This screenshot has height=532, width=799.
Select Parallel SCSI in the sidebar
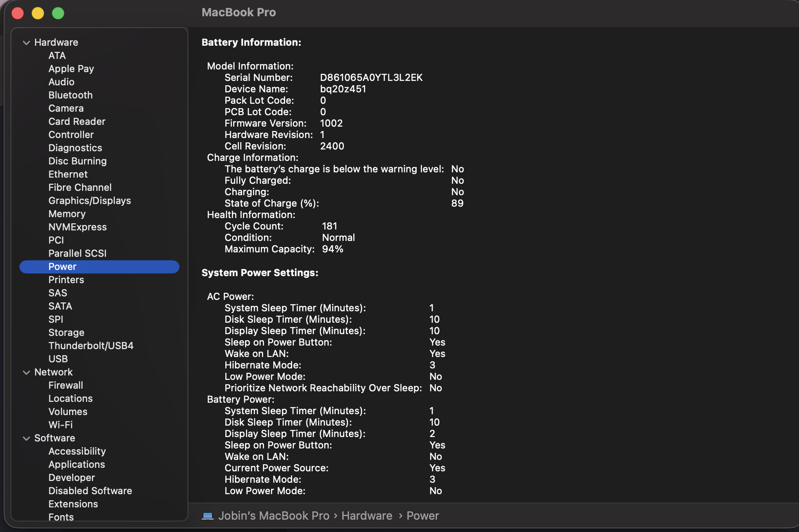(x=77, y=253)
